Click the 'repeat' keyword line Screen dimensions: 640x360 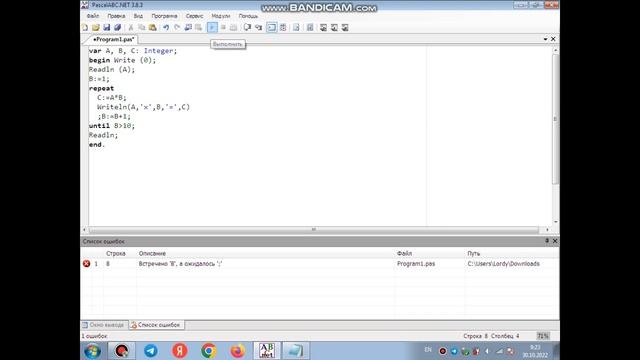(x=101, y=88)
